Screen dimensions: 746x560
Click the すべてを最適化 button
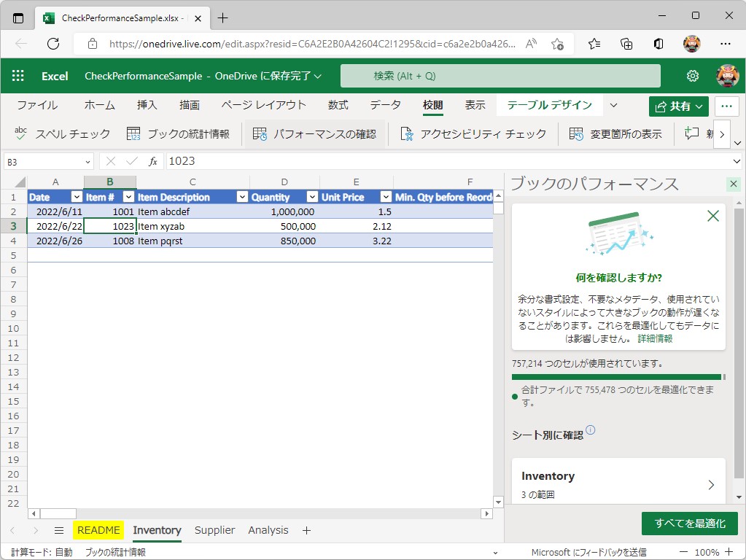tap(688, 523)
